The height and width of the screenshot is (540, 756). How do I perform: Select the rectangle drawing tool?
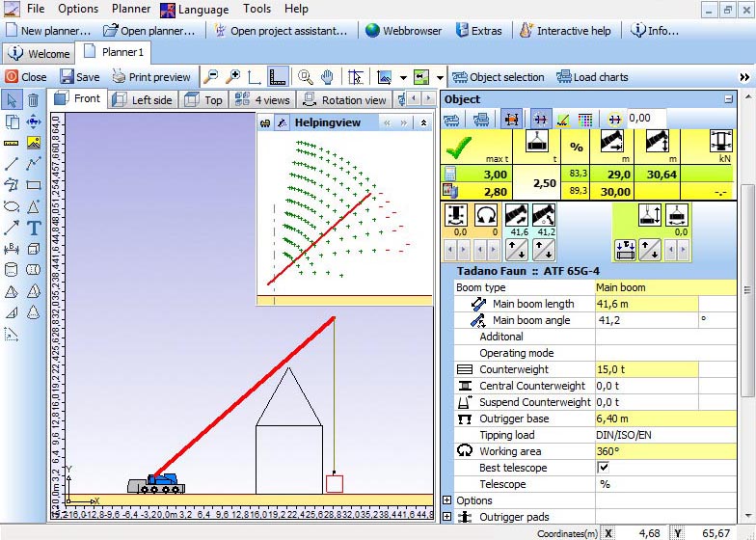34,185
